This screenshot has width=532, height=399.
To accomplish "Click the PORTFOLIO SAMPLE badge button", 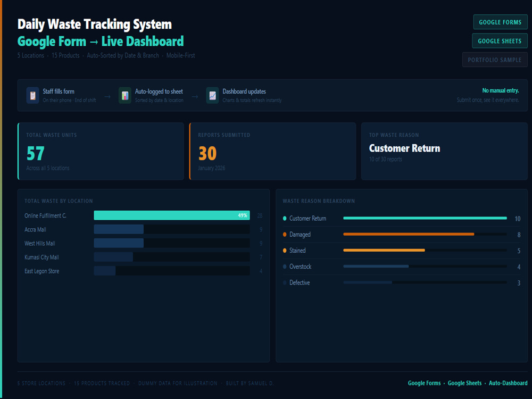I will (x=495, y=60).
